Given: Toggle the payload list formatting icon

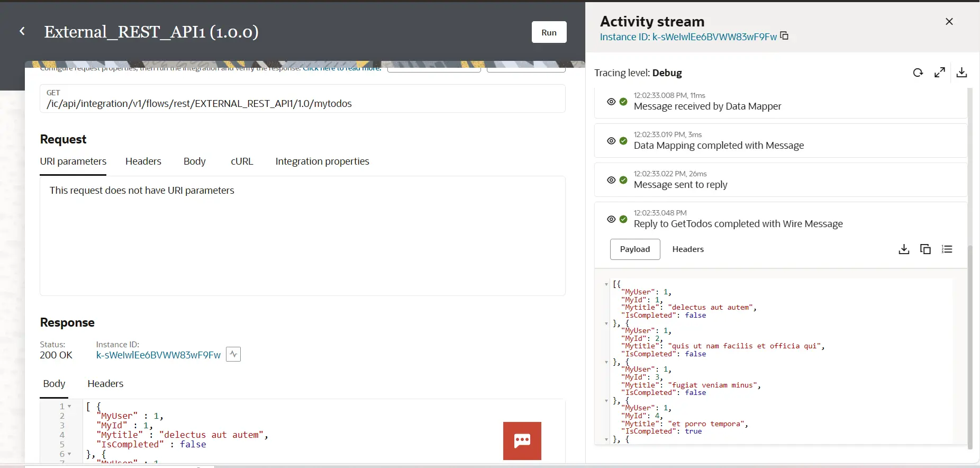Looking at the screenshot, I should [947, 249].
